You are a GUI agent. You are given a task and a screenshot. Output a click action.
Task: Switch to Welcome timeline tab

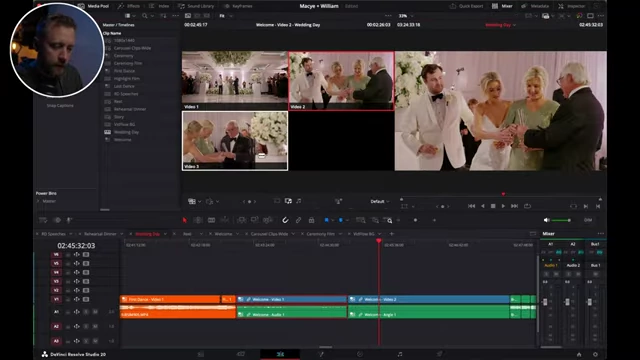pos(223,234)
